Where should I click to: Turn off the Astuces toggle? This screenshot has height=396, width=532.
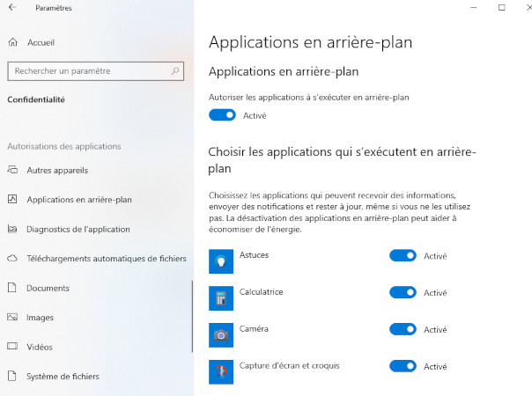(403, 255)
